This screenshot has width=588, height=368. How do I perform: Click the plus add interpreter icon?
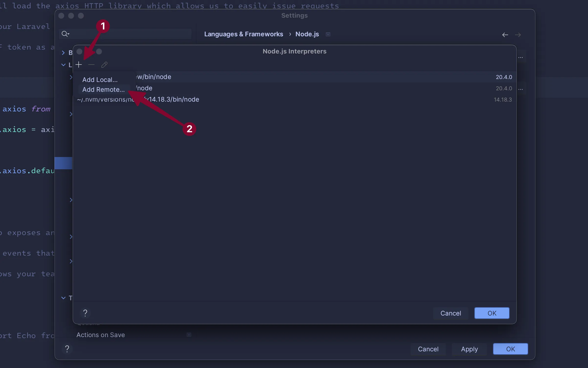point(79,65)
